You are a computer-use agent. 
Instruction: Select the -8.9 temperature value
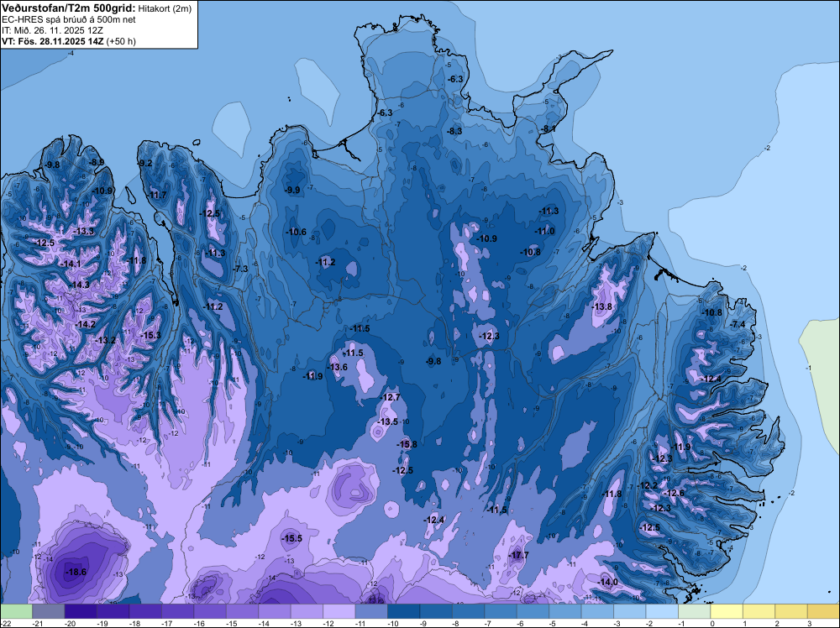[x=97, y=162]
